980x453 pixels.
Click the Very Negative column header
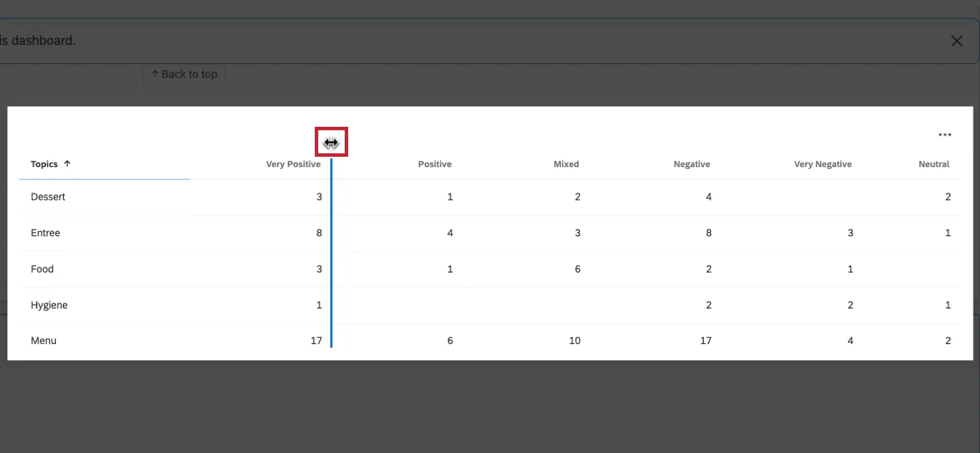tap(823, 164)
